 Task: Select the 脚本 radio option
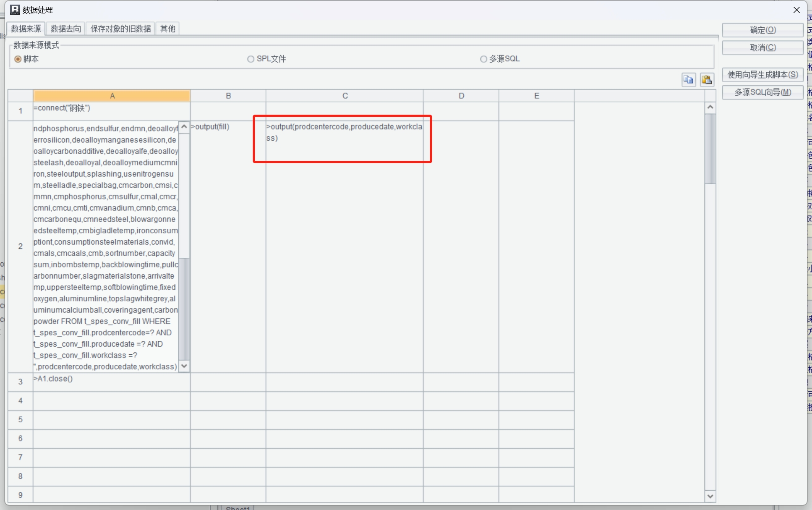click(18, 59)
